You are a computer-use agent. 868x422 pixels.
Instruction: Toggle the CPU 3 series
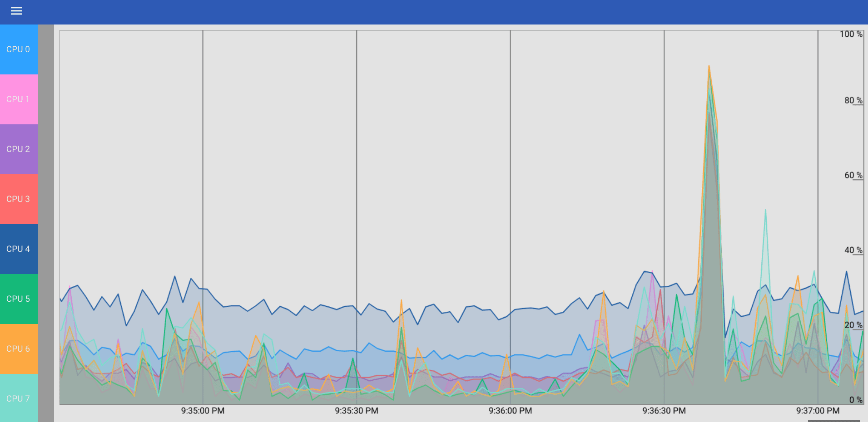click(x=19, y=199)
